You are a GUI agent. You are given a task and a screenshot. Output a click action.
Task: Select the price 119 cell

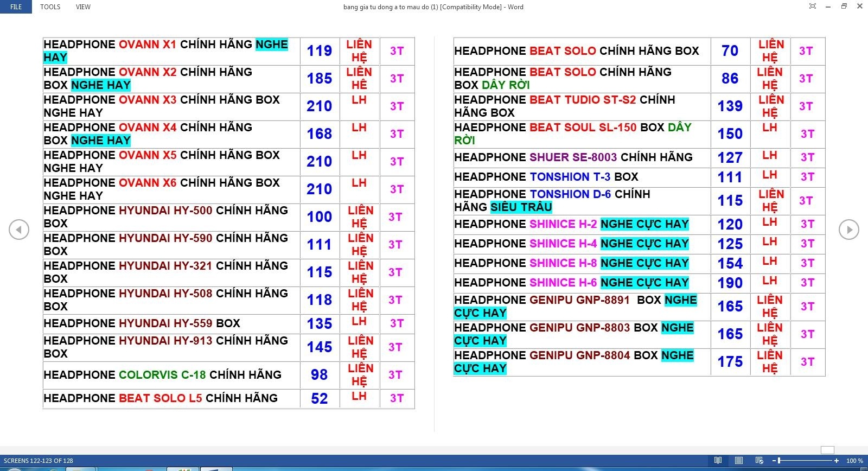[x=320, y=51]
